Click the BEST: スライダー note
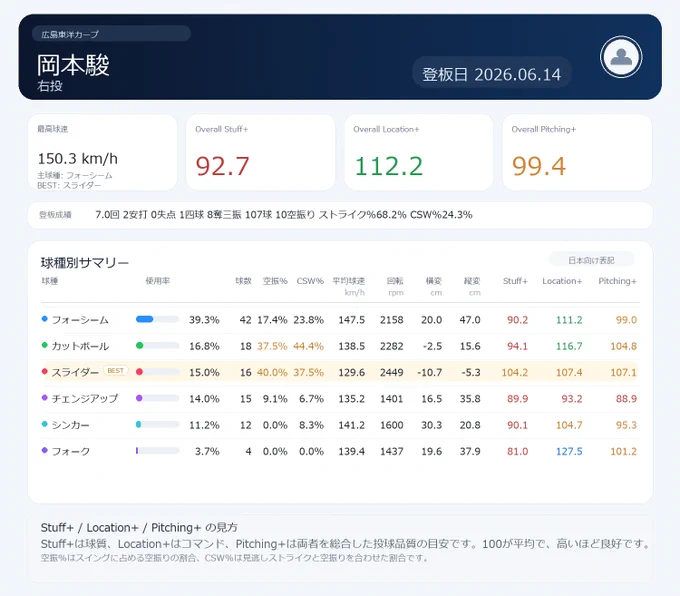The height and width of the screenshot is (596, 680). tap(69, 185)
